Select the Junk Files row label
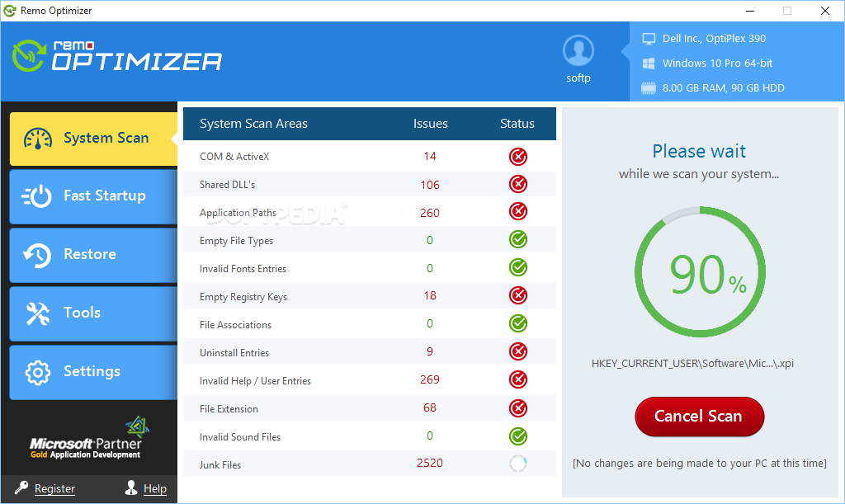The height and width of the screenshot is (504, 845). pyautogui.click(x=220, y=464)
